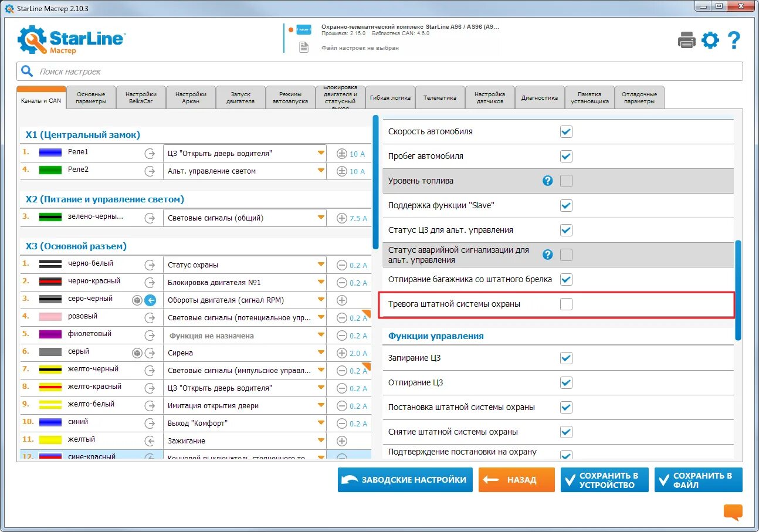
Task: Open Настройка датчиков tab
Action: tap(490, 97)
